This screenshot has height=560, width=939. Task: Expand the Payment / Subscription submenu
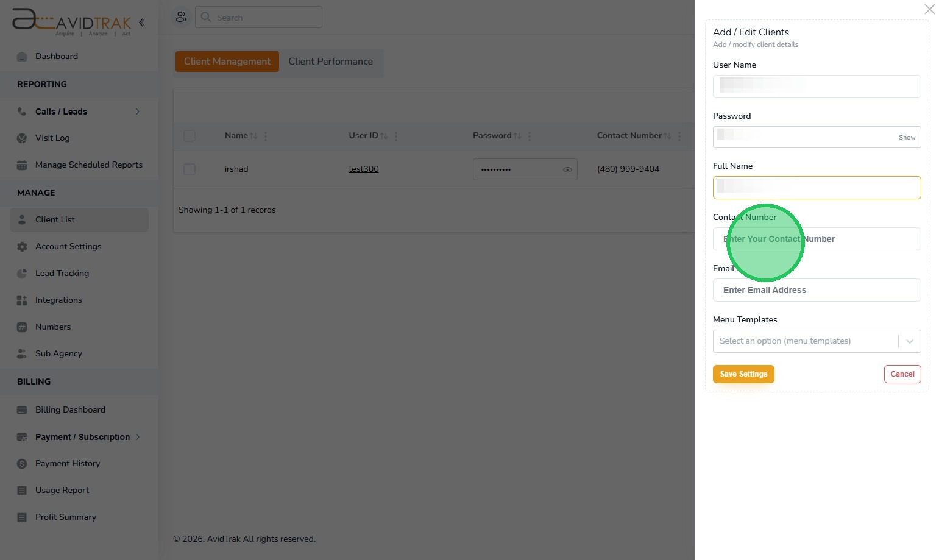click(x=138, y=437)
